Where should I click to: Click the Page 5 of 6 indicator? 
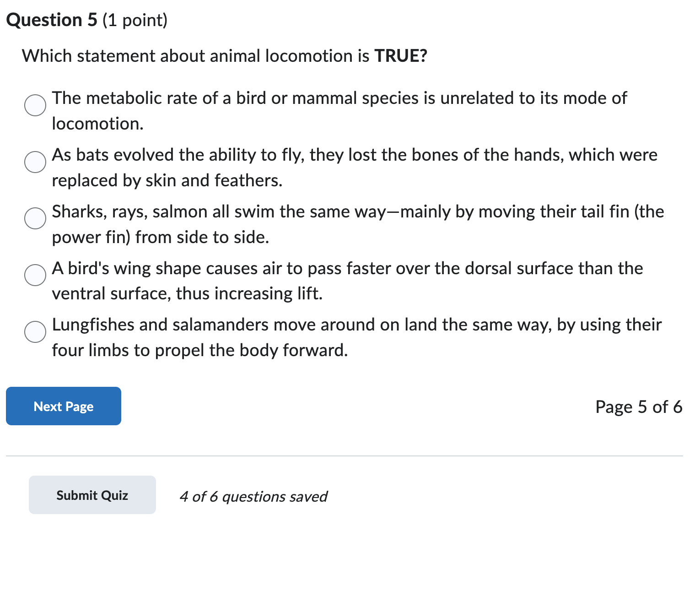639,406
